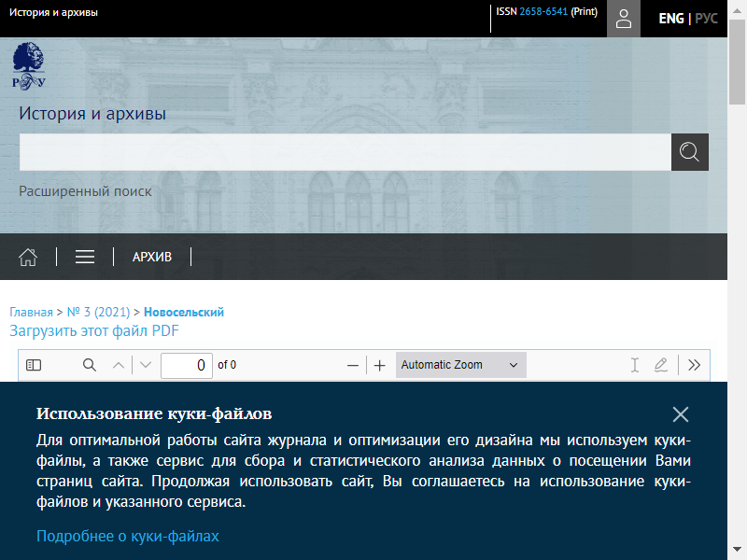Open Расширенный поиск advanced search
The width and height of the screenshot is (747, 560).
[x=85, y=191]
